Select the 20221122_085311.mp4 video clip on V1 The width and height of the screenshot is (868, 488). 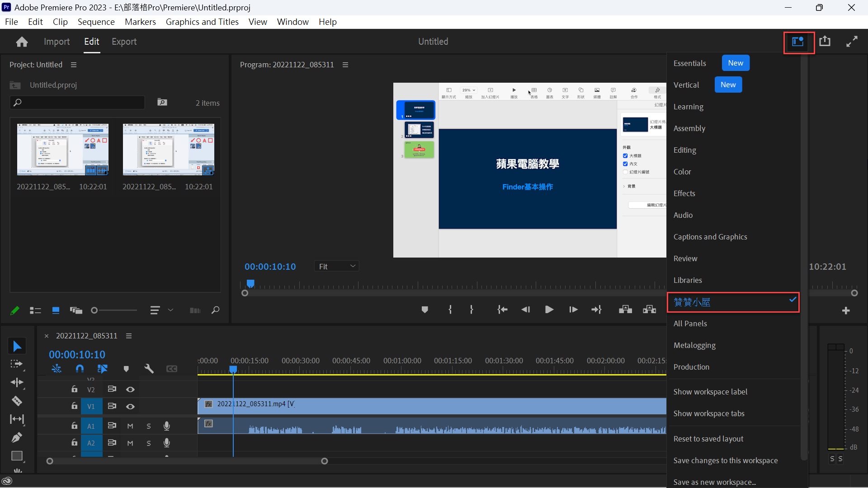[x=432, y=406]
